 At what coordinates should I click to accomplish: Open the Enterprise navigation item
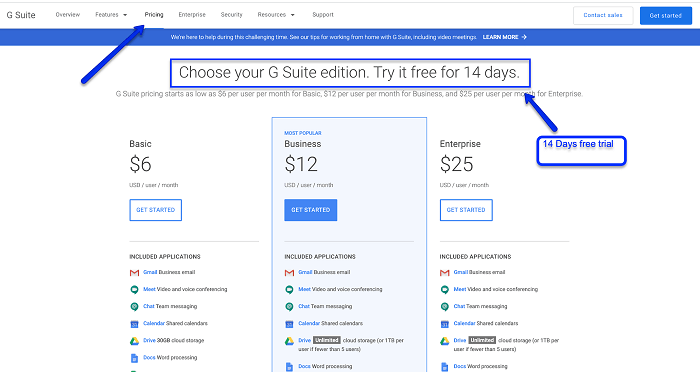click(x=192, y=15)
